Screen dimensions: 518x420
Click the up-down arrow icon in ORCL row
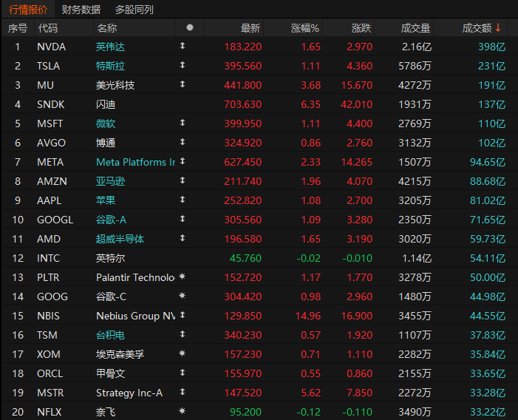coord(183,373)
